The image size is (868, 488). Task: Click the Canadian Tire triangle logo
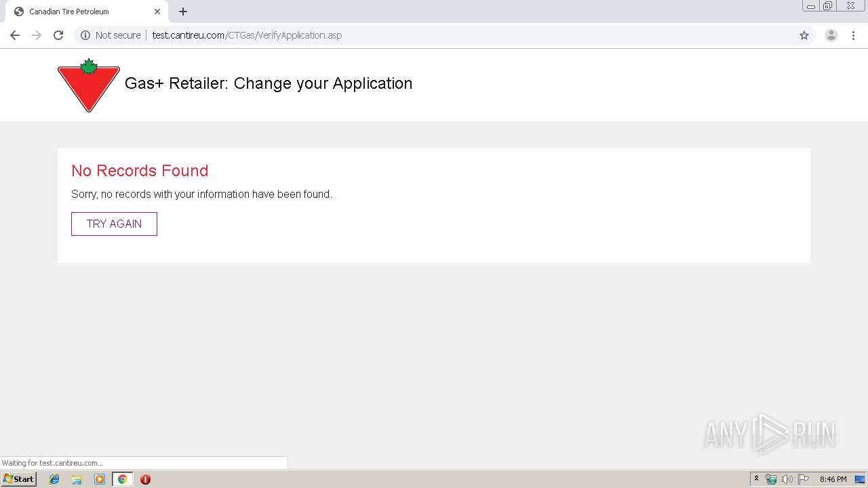pos(89,85)
